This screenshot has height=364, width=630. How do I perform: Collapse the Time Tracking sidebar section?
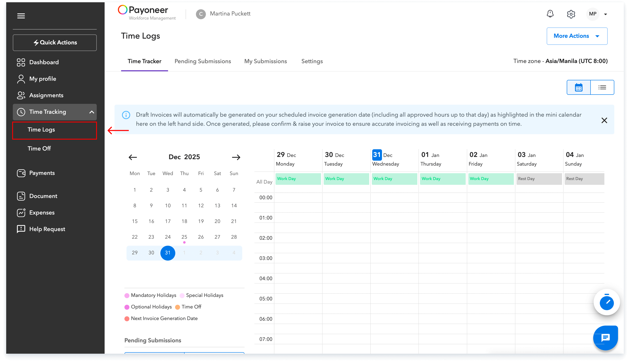click(x=92, y=112)
